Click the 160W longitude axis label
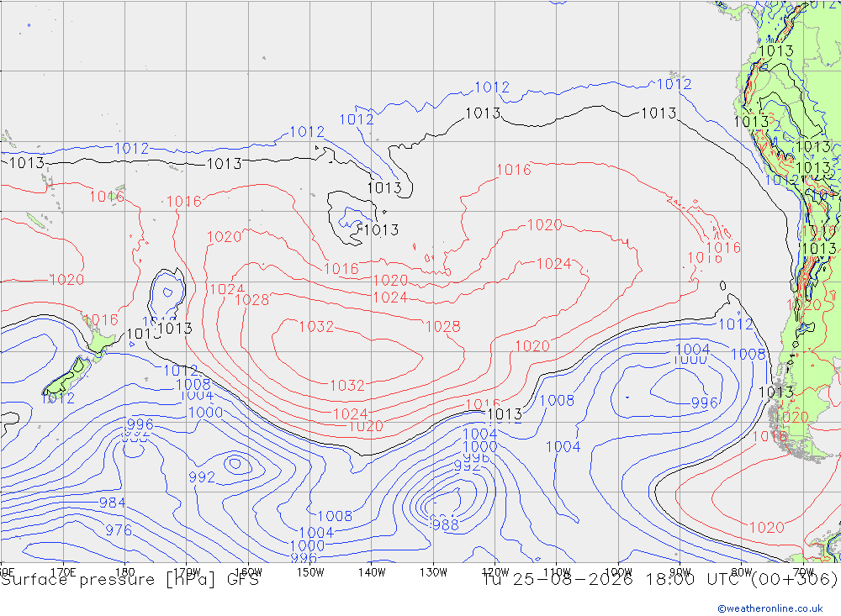The width and height of the screenshot is (841, 616). [248, 572]
